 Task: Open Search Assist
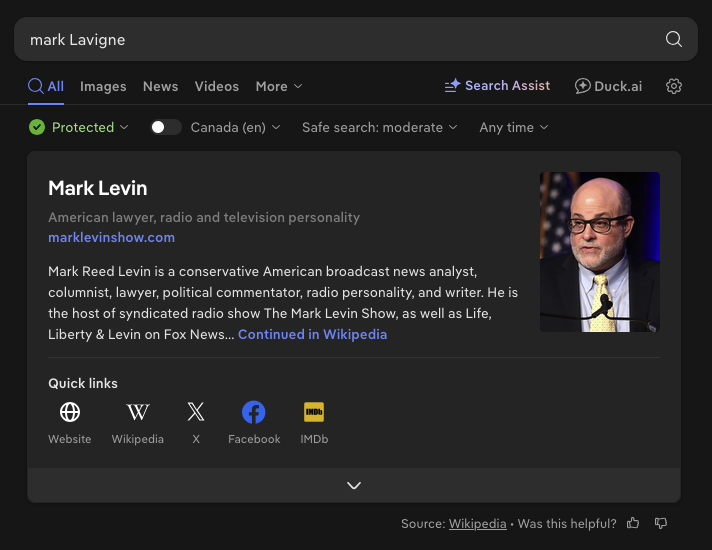point(497,85)
